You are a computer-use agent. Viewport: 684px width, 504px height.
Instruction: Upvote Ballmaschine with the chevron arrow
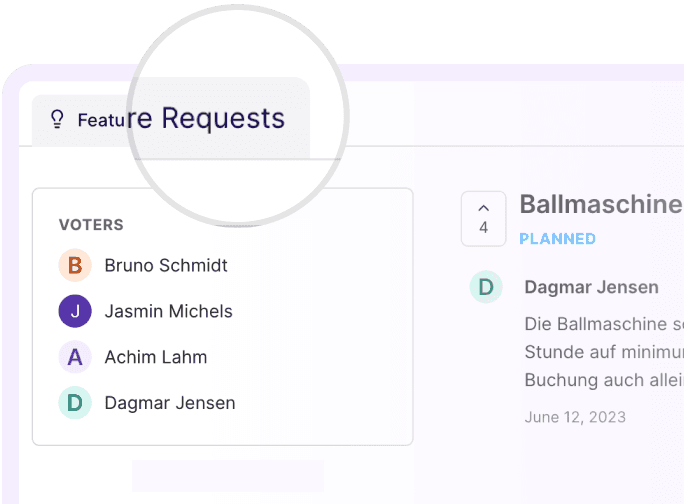pos(484,208)
